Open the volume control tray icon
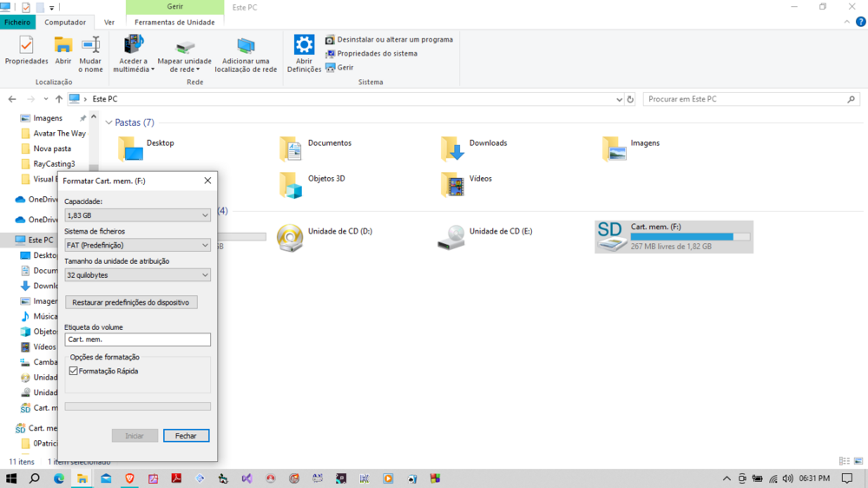Image resolution: width=868 pixels, height=488 pixels. click(788, 478)
